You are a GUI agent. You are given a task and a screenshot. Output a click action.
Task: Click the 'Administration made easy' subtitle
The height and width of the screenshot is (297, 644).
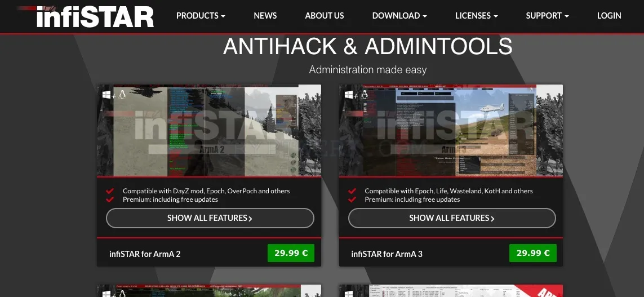367,69
